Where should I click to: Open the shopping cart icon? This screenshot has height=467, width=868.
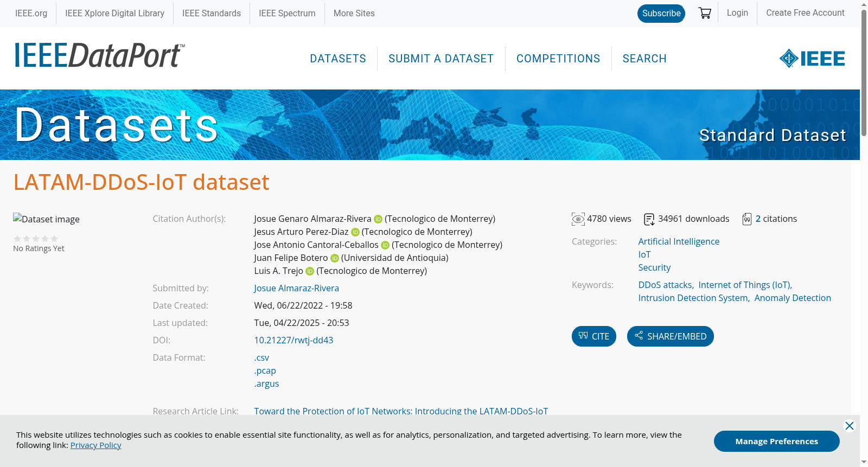click(x=705, y=13)
